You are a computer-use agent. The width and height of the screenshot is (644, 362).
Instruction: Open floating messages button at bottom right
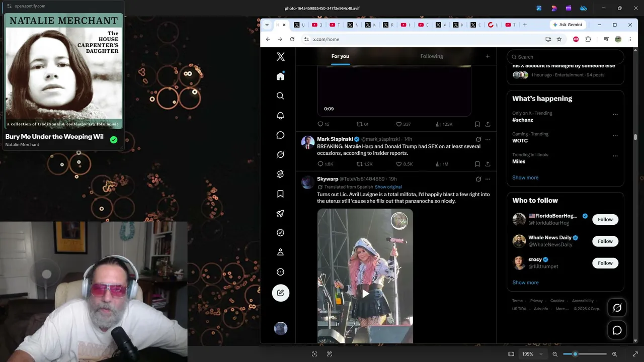point(617,330)
